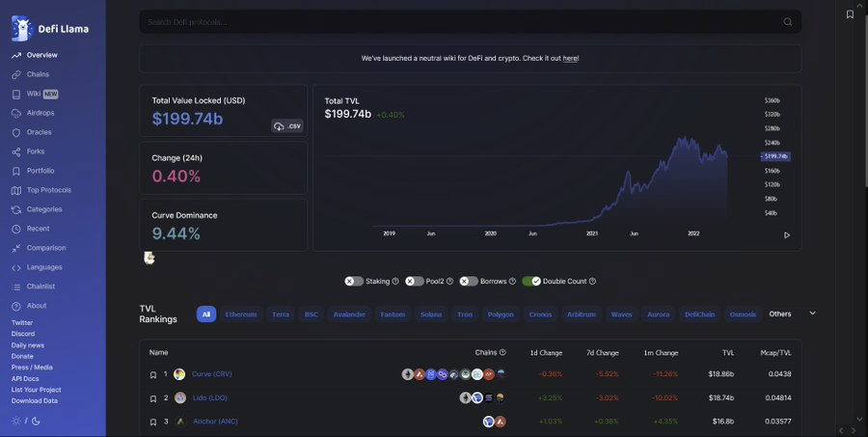Click the About question-mark icon in sidebar
Image resolution: width=868 pixels, height=437 pixels.
[x=16, y=307]
